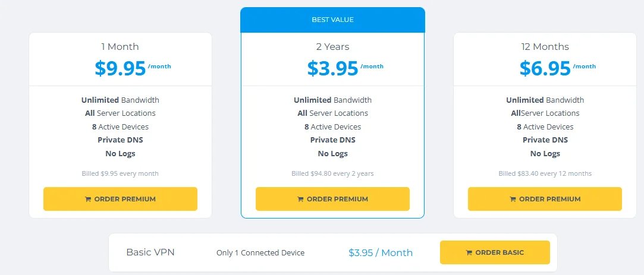
Task: Click the Only 1 Connected Device text
Action: (x=260, y=253)
